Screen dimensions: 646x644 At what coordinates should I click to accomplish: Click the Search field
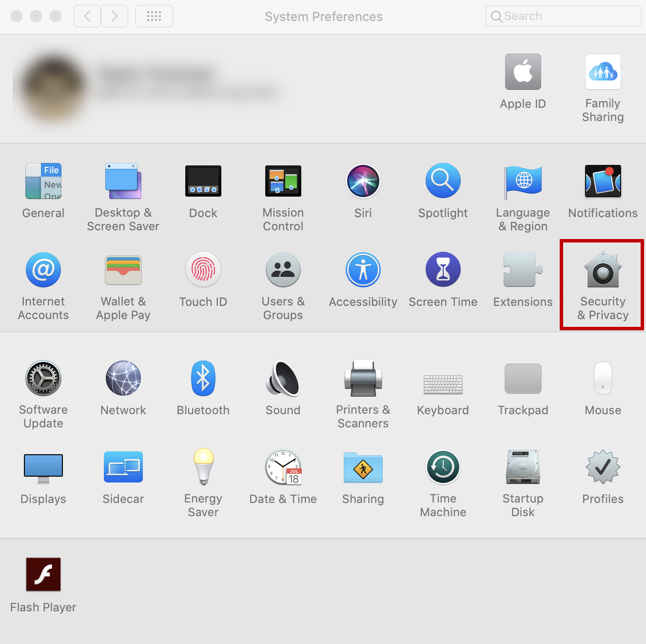[x=564, y=16]
